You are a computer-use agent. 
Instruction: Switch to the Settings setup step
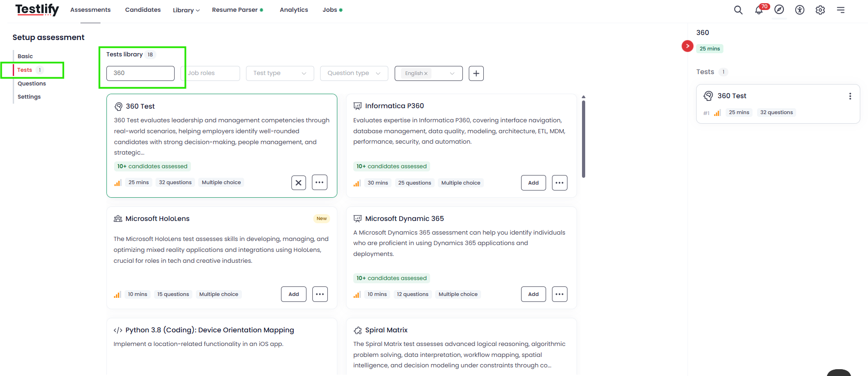pyautogui.click(x=29, y=97)
